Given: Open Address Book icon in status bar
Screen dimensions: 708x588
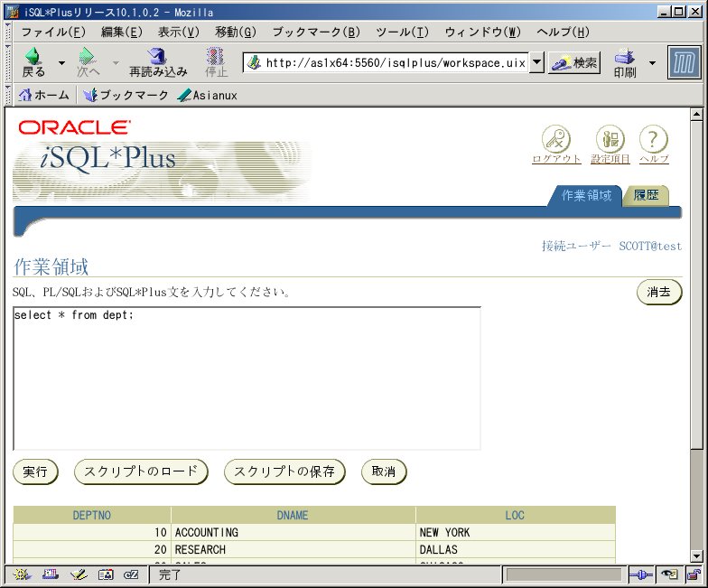Looking at the screenshot, I should coord(106,574).
